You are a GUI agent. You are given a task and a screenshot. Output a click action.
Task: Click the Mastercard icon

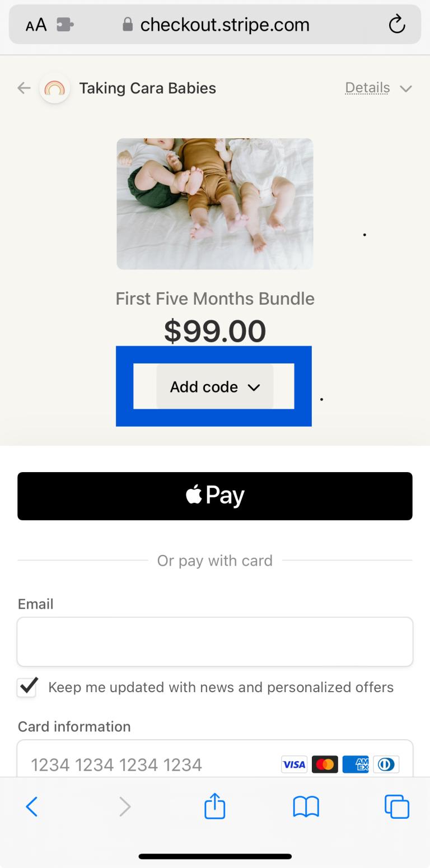click(x=325, y=764)
